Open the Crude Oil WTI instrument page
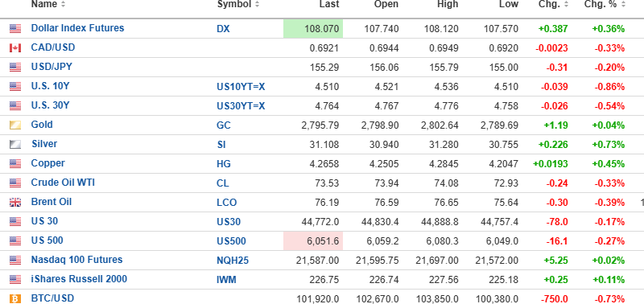The height and width of the screenshot is (304, 644). (x=63, y=183)
